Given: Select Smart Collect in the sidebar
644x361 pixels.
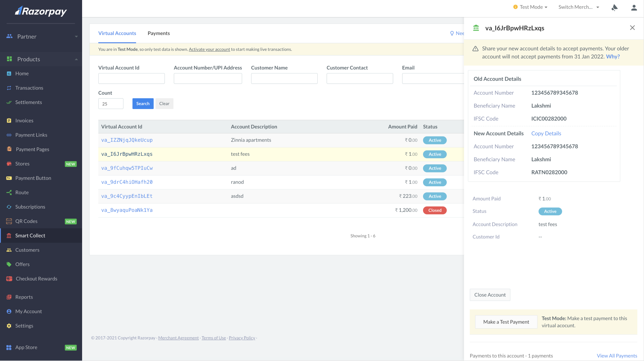Looking at the screenshot, I should pos(30,236).
